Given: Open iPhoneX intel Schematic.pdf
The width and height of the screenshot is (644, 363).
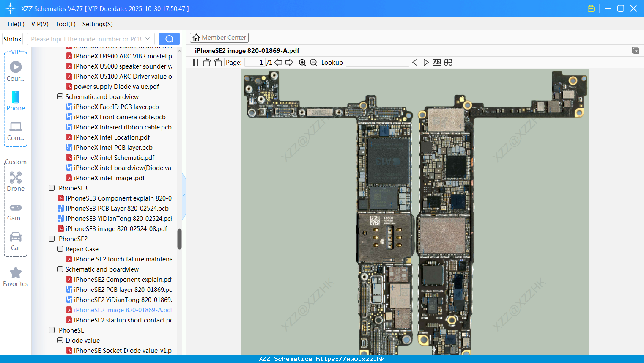Looking at the screenshot, I should [x=114, y=158].
